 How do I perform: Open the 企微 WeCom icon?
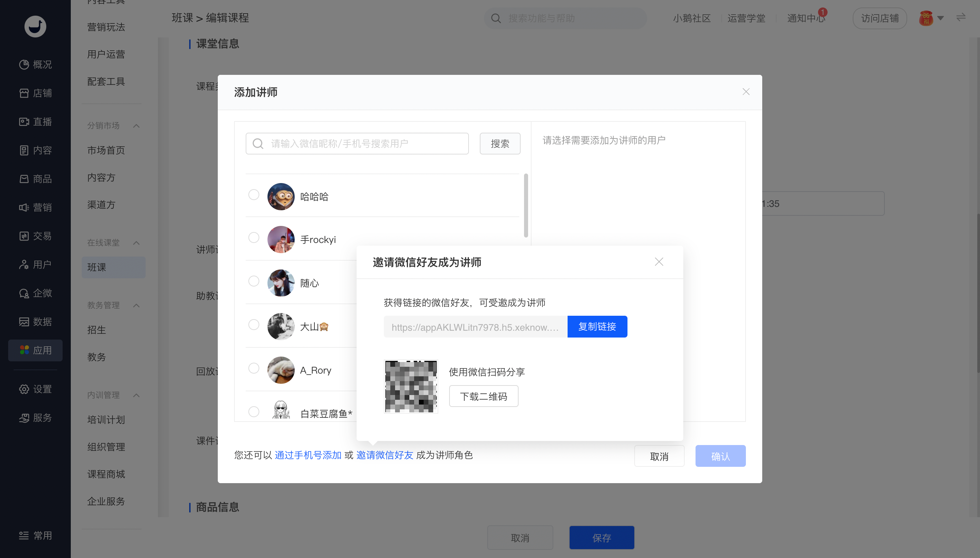point(24,293)
